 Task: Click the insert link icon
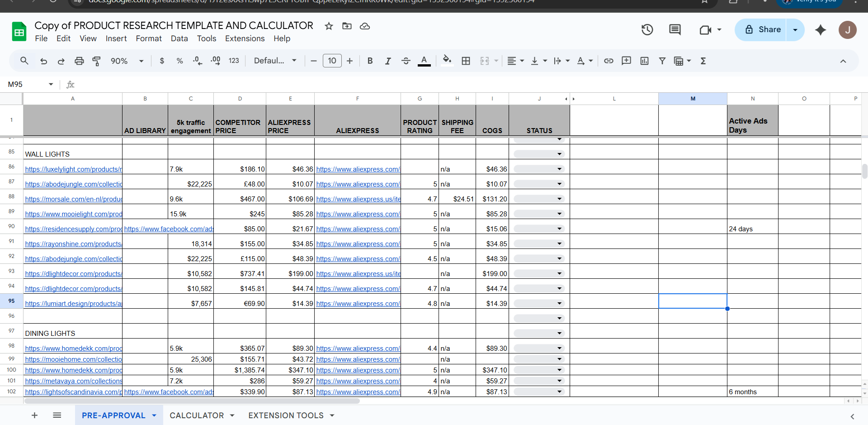pyautogui.click(x=609, y=61)
